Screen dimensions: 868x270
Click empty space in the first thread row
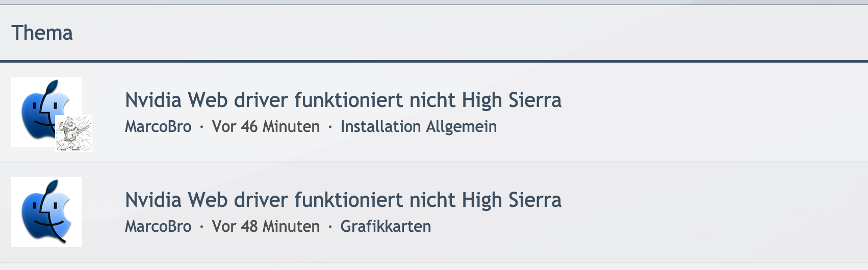tap(714, 112)
